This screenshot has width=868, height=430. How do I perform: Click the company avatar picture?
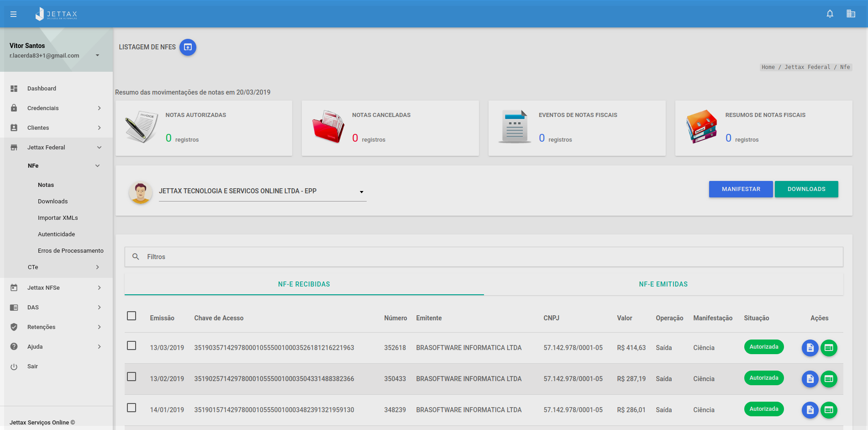[141, 192]
